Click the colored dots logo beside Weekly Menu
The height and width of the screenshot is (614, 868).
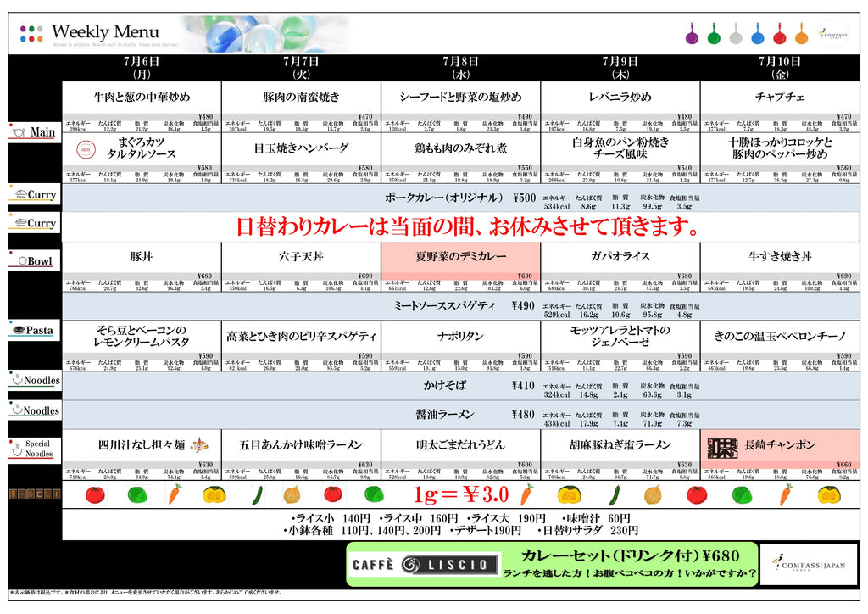[x=31, y=33]
